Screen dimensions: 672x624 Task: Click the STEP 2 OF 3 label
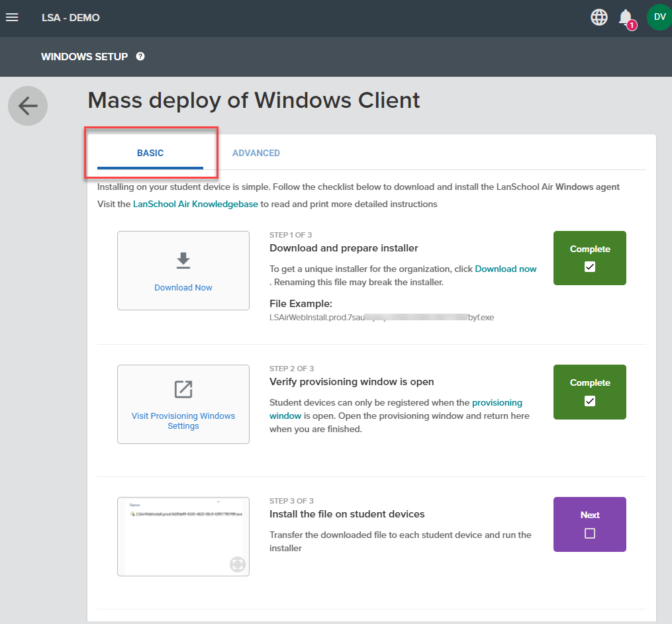pyautogui.click(x=291, y=369)
